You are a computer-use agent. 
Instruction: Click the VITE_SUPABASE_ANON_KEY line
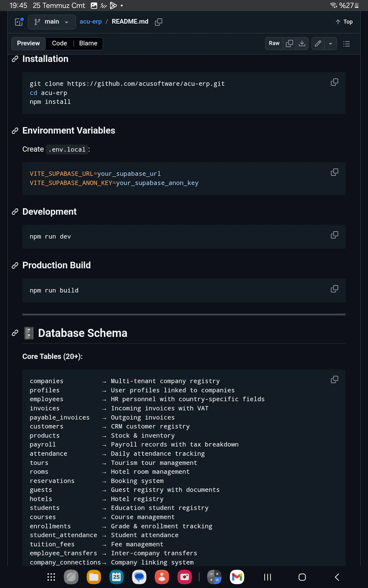[114, 183]
